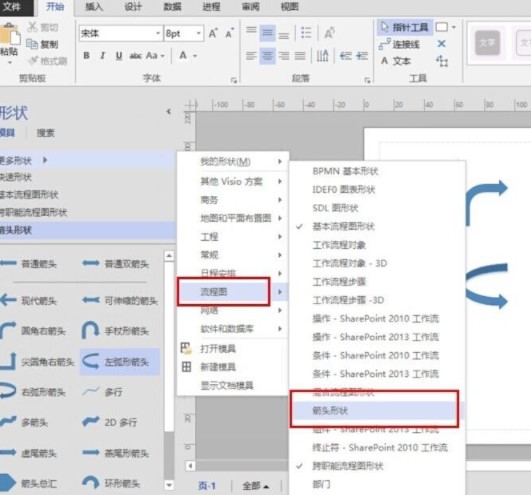
Task: Click the decrease indent icon
Action: 345,56
